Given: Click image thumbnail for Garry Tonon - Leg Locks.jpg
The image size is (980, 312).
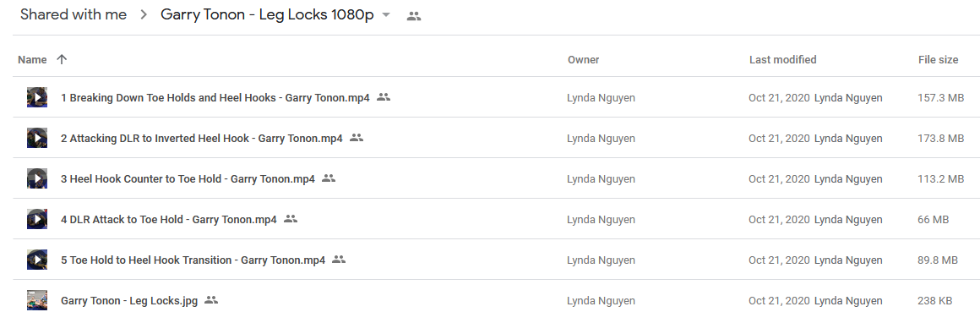Looking at the screenshot, I should tap(37, 301).
